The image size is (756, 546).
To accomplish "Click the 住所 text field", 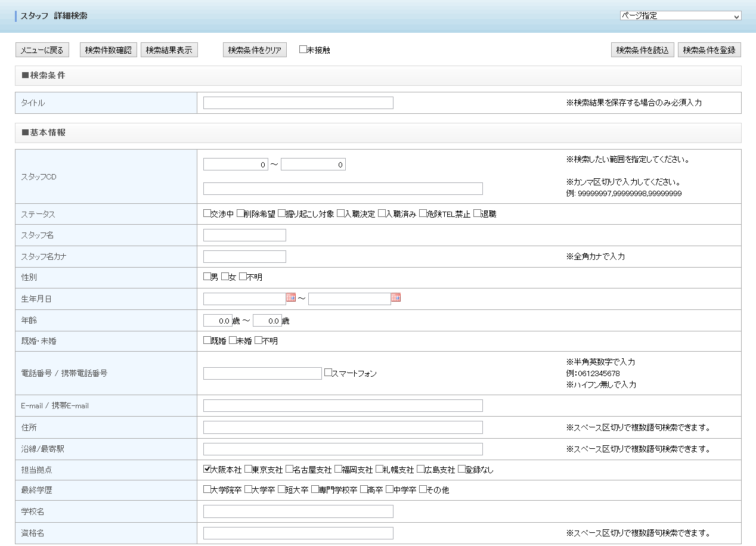I will click(x=343, y=427).
